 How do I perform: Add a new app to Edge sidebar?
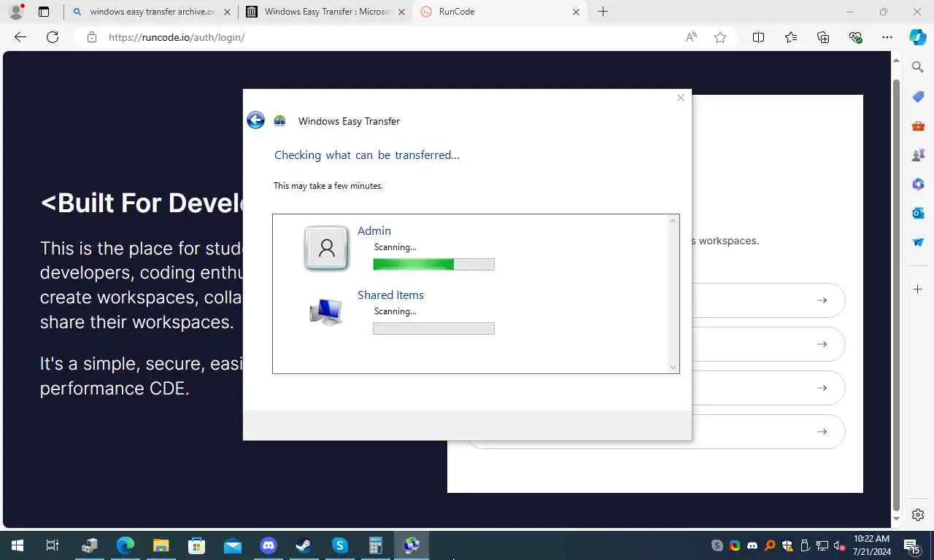click(x=918, y=289)
